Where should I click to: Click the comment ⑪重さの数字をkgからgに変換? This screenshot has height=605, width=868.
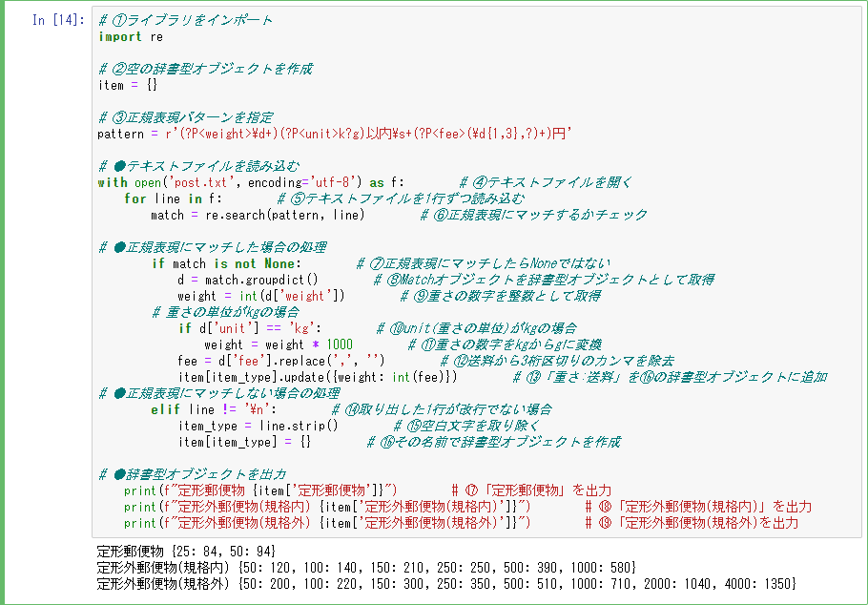click(504, 344)
